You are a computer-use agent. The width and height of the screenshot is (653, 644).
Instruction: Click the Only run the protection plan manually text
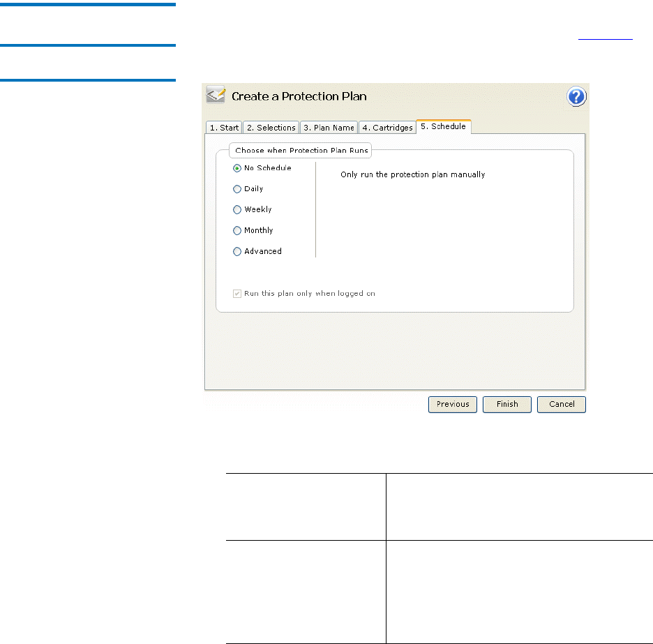click(x=412, y=174)
